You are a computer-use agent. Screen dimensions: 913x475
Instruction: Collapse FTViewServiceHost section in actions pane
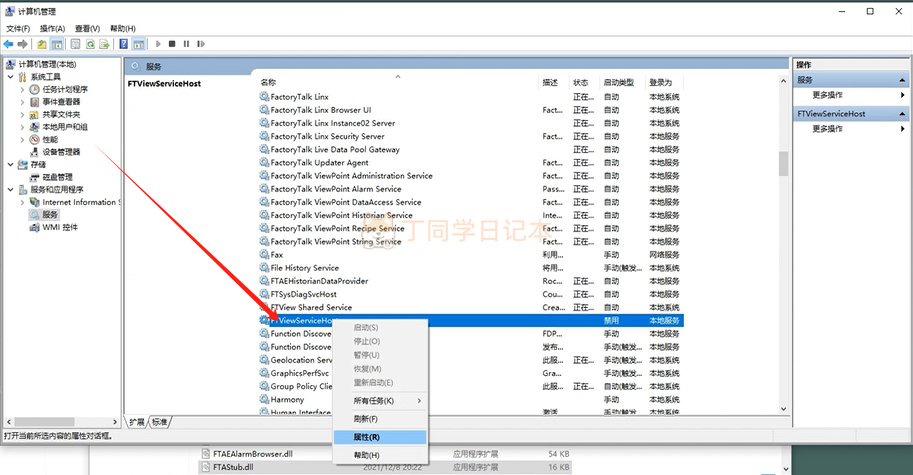(902, 114)
